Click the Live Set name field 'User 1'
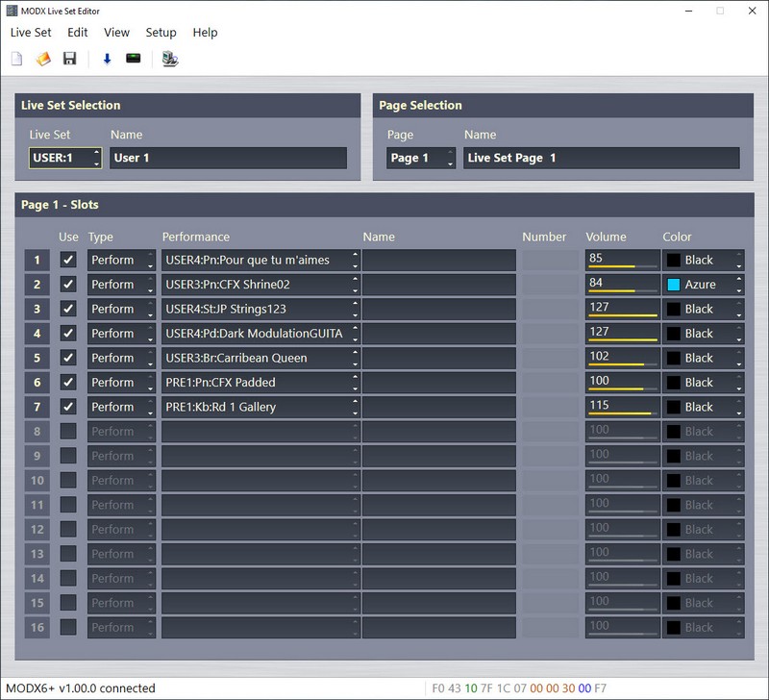 [228, 158]
